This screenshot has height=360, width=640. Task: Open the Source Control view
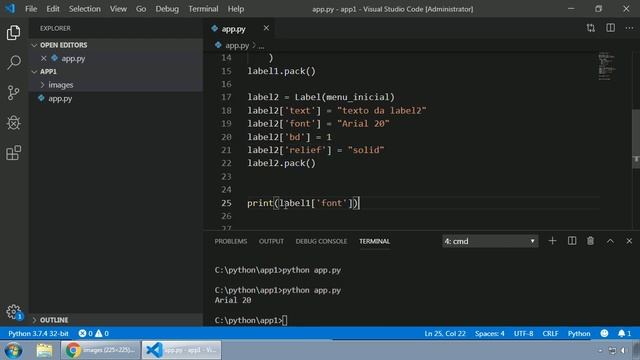click(13, 93)
